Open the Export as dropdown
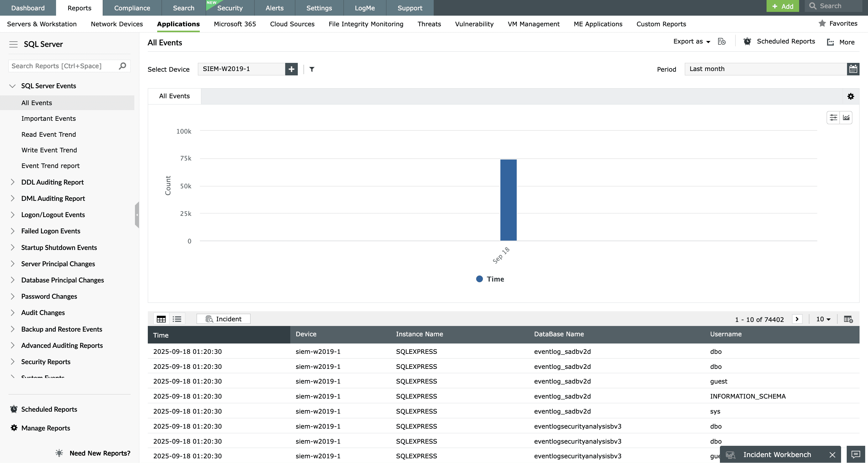Image resolution: width=868 pixels, height=463 pixels. pos(691,41)
